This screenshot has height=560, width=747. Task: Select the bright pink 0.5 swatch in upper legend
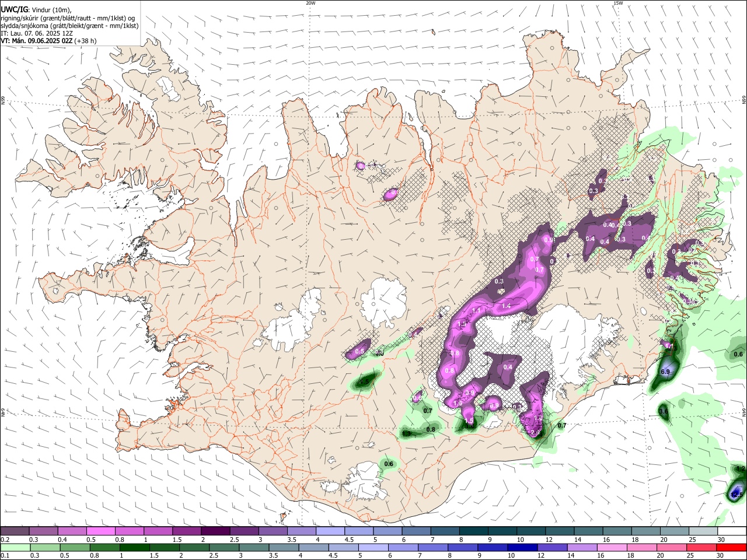click(x=100, y=531)
